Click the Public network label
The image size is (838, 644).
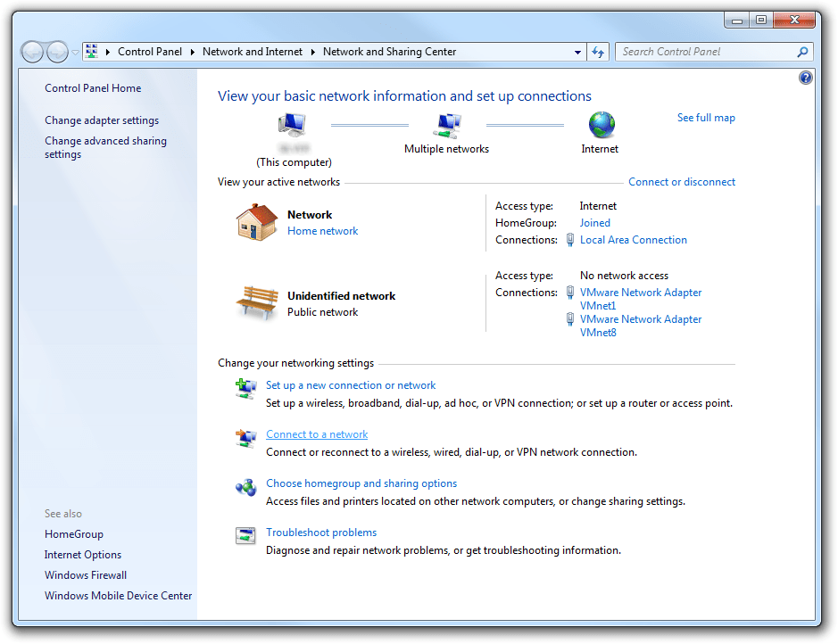(322, 312)
